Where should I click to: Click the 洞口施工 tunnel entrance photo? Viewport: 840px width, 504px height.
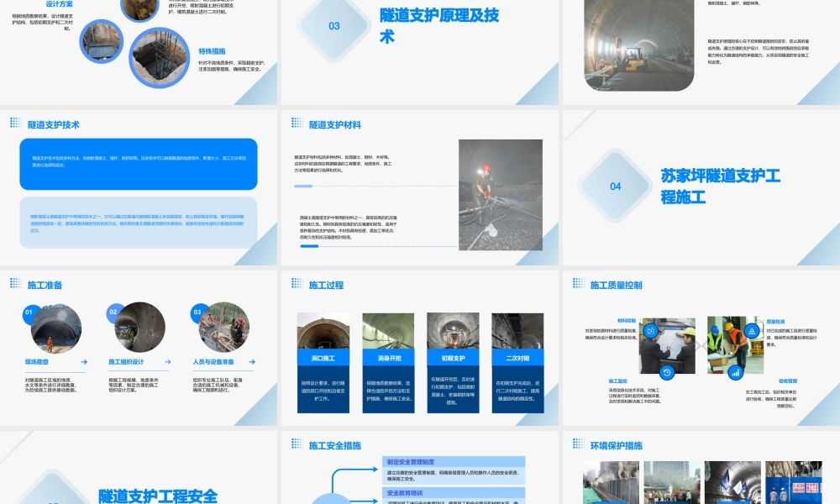point(323,332)
